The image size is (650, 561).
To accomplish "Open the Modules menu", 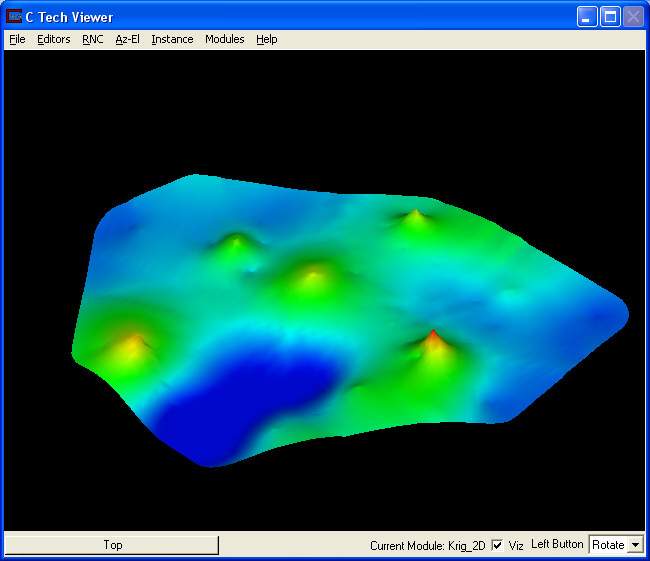I will tap(224, 39).
